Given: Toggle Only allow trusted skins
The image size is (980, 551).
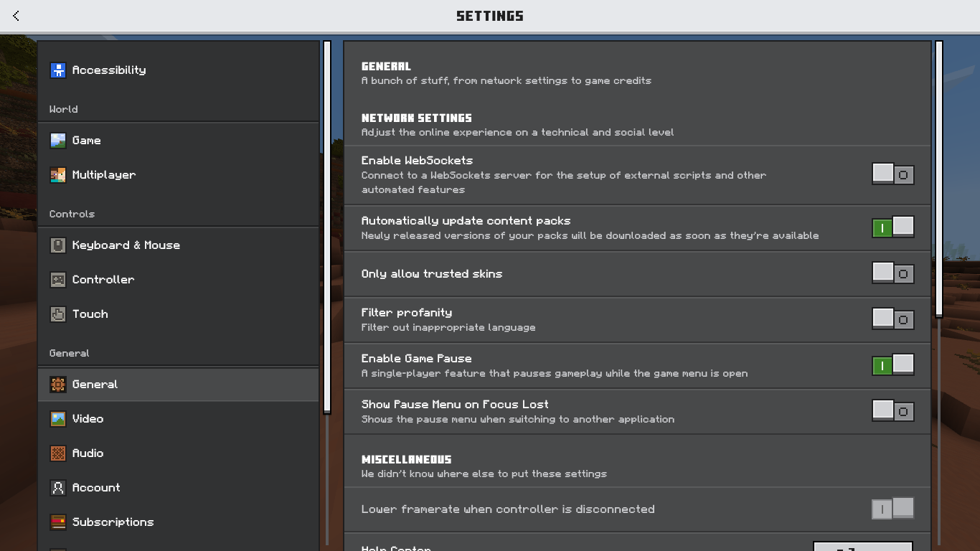Looking at the screenshot, I should pos(892,273).
